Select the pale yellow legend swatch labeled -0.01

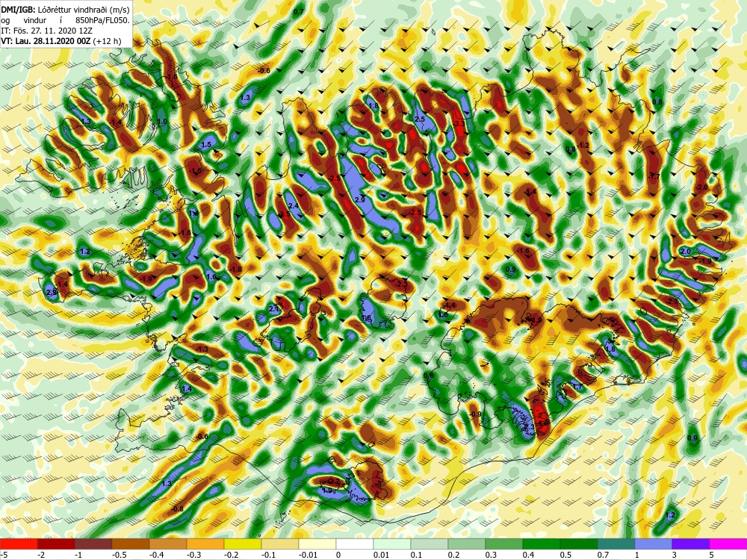pyautogui.click(x=317, y=544)
